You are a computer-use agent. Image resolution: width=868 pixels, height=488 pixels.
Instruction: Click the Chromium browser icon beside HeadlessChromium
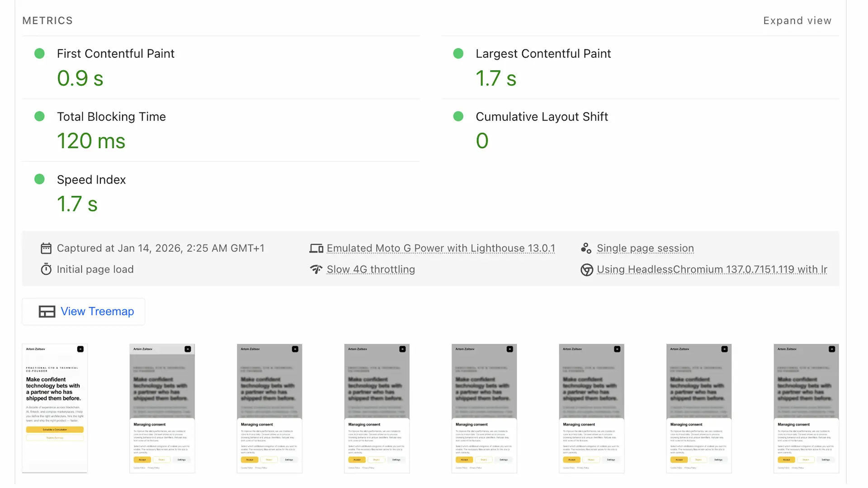[x=586, y=269]
